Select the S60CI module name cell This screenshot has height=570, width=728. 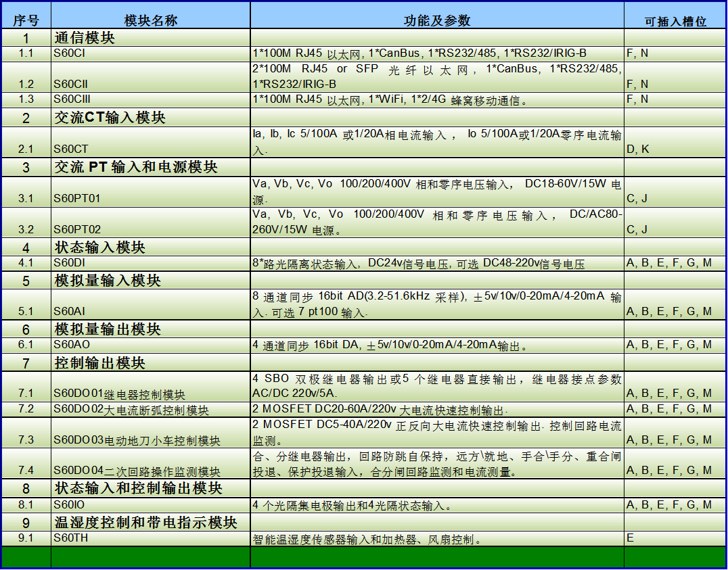coord(150,53)
